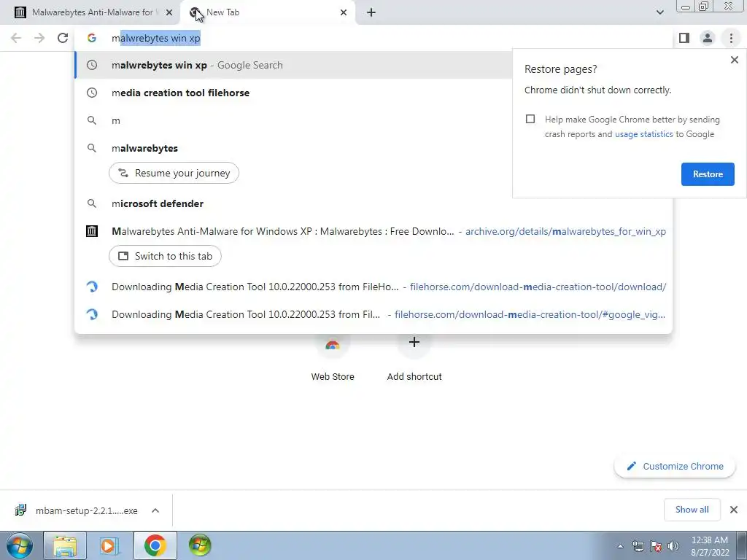747x560 pixels.
Task: Click Show all downloads
Action: tap(692, 510)
